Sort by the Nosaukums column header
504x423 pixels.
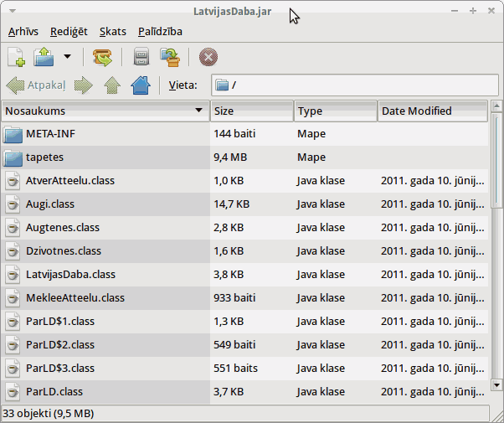(x=105, y=111)
